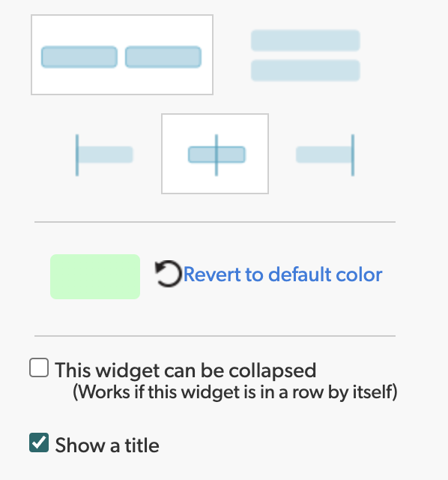The width and height of the screenshot is (448, 480).
Task: Uncheck the Show a title checkbox
Action: point(39,442)
